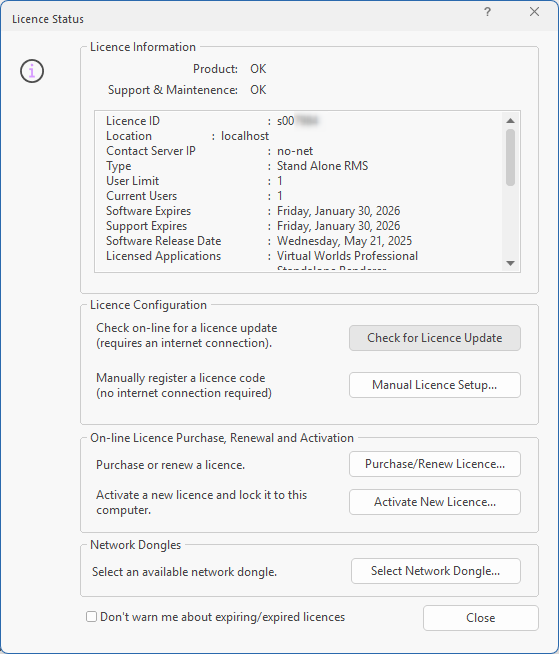This screenshot has height=654, width=559.
Task: Select the Licence ID row
Action: (213, 121)
